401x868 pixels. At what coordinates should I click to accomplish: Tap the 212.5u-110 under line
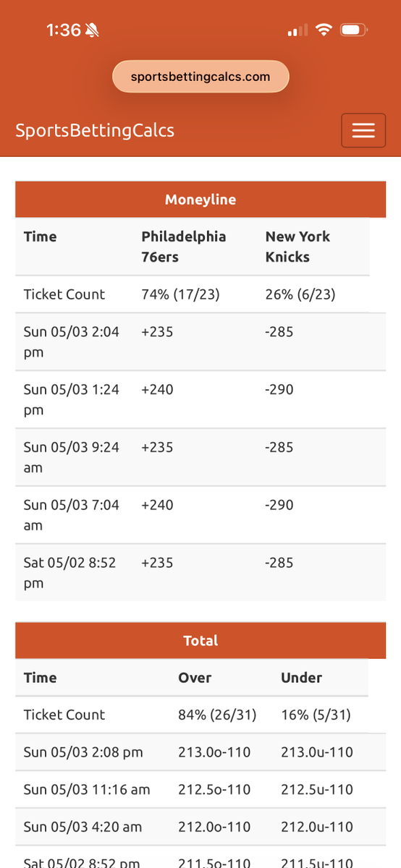pos(317,790)
